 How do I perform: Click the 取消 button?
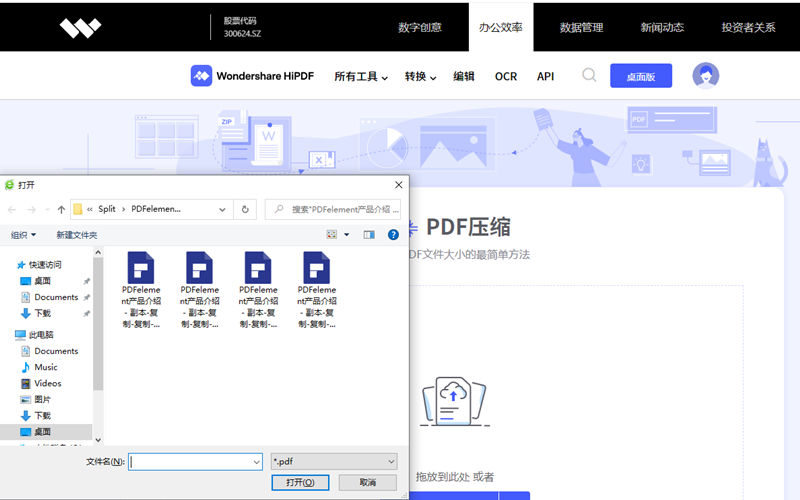(x=367, y=482)
